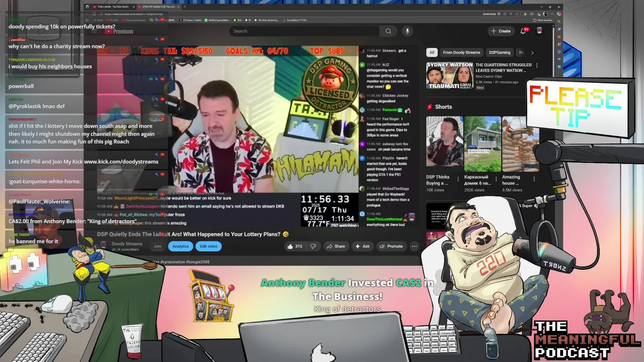Open the YouTube hamburger guide menu

coord(94,31)
